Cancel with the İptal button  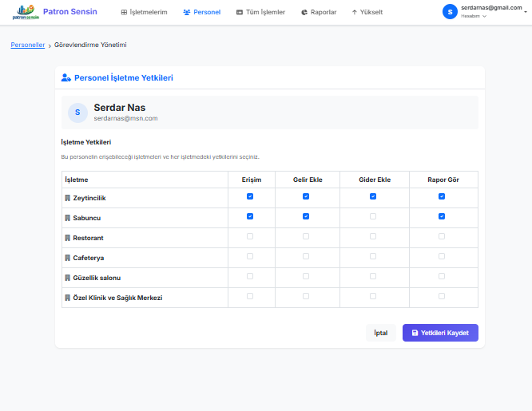pyautogui.click(x=381, y=333)
